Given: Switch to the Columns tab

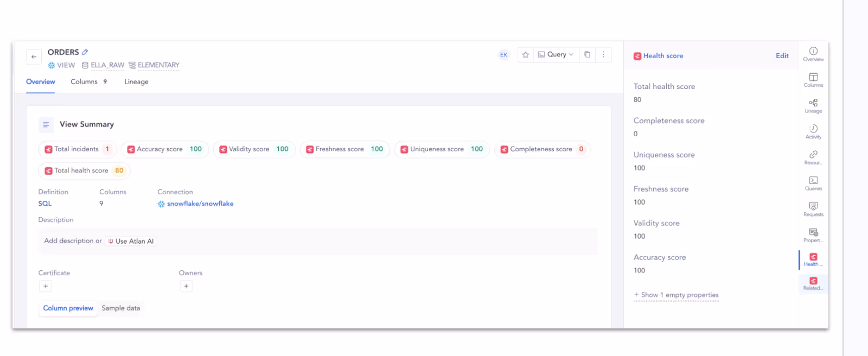Looking at the screenshot, I should pyautogui.click(x=89, y=82).
